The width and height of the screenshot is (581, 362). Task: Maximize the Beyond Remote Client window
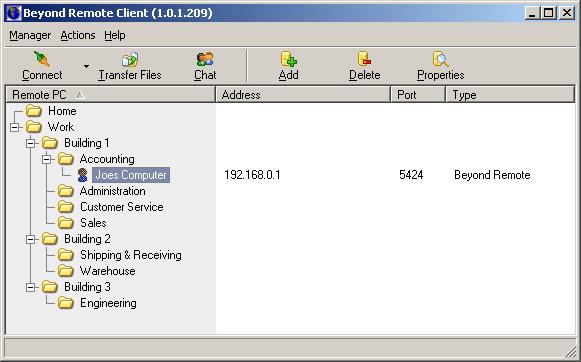548,13
